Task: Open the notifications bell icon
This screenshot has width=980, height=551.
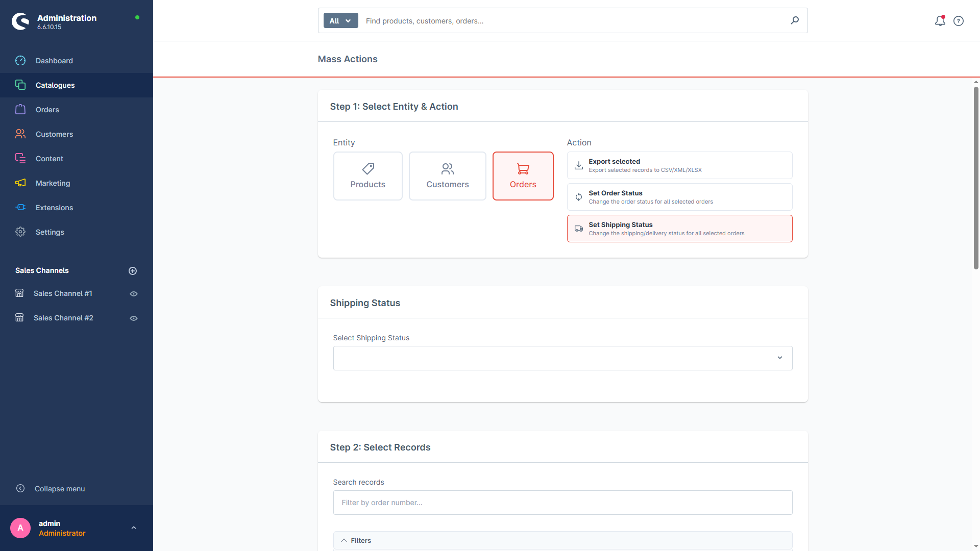Action: point(940,21)
